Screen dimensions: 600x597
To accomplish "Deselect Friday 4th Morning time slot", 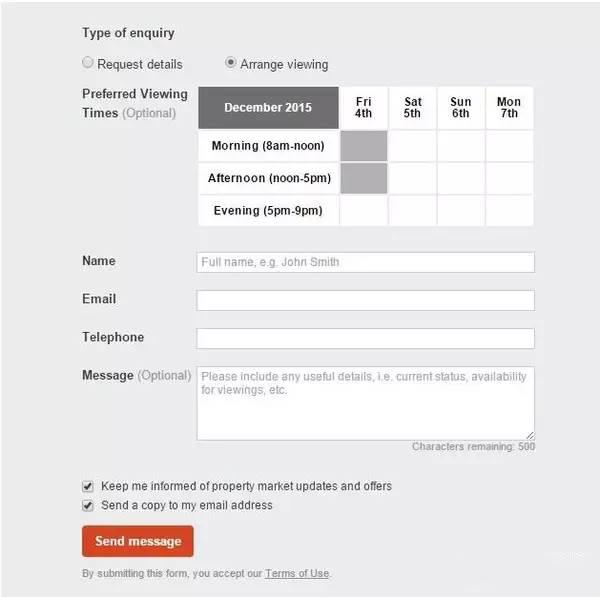I will coord(364,146).
